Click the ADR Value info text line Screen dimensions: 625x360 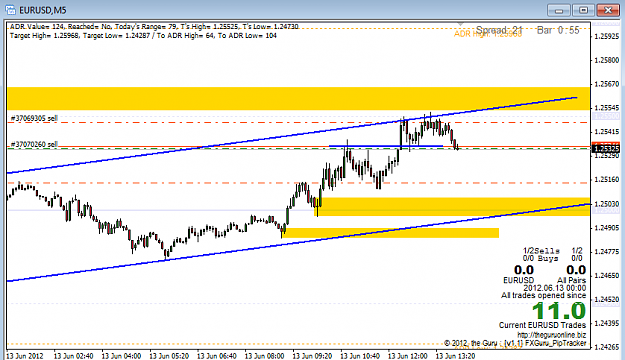tap(154, 27)
